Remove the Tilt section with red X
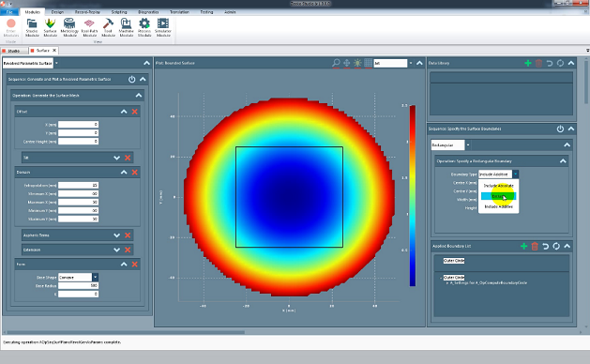This screenshot has width=590, height=364. (x=128, y=158)
